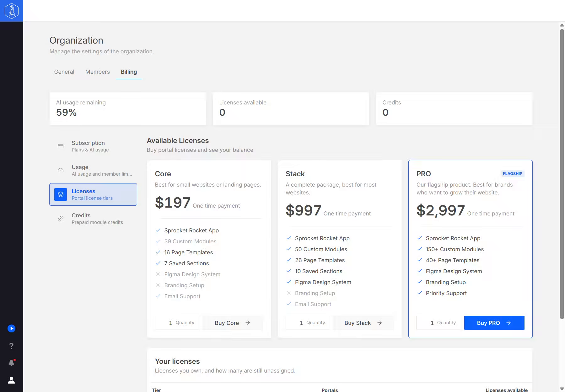The width and height of the screenshot is (565, 392).
Task: Click the Subscription card icon
Action: click(61, 146)
